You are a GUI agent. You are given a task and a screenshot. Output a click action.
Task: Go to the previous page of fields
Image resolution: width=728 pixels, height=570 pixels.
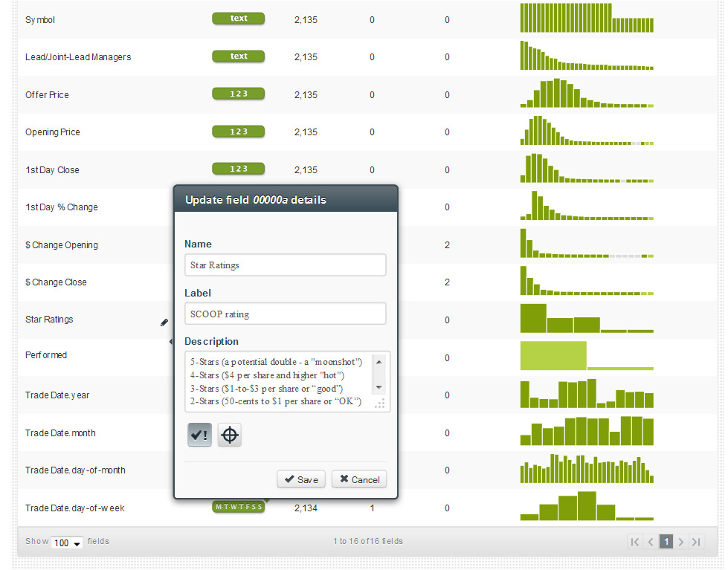click(651, 542)
